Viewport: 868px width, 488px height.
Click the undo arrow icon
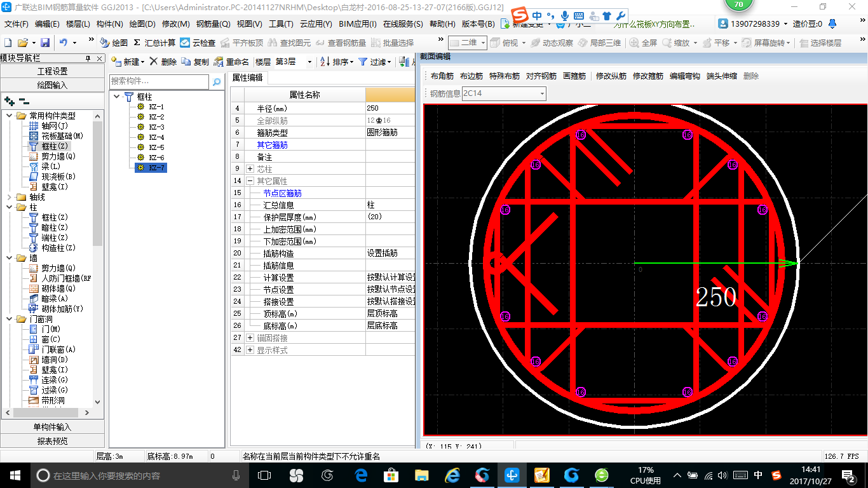(x=64, y=43)
